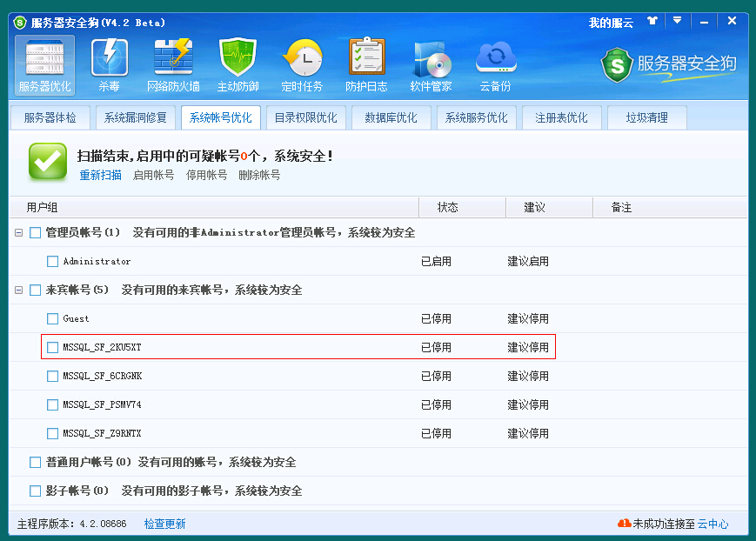Click the 服务器安全狗 shield logo in title bar
756x541 pixels.
pos(20,23)
